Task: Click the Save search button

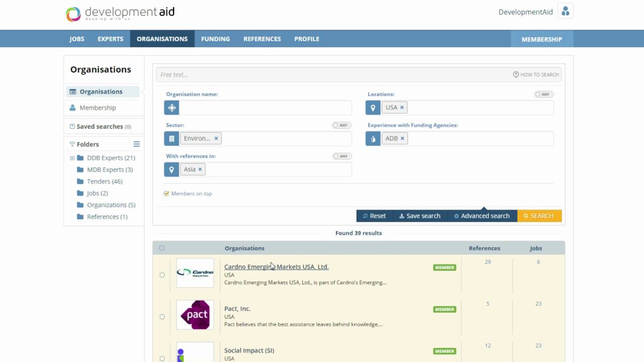Action: (x=420, y=216)
